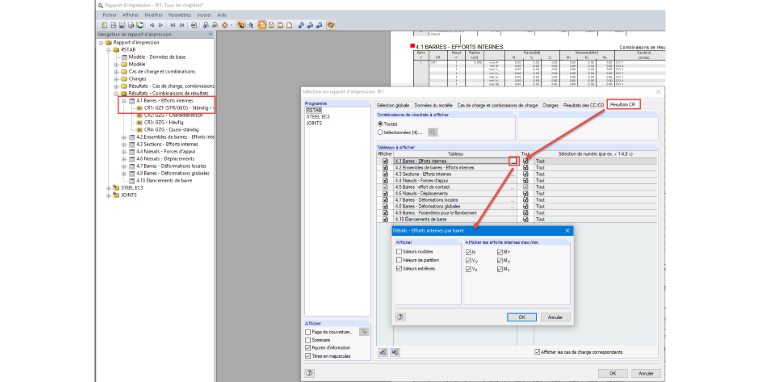Expand the Charges folder node
This screenshot has height=382, width=760.
coord(116,79)
